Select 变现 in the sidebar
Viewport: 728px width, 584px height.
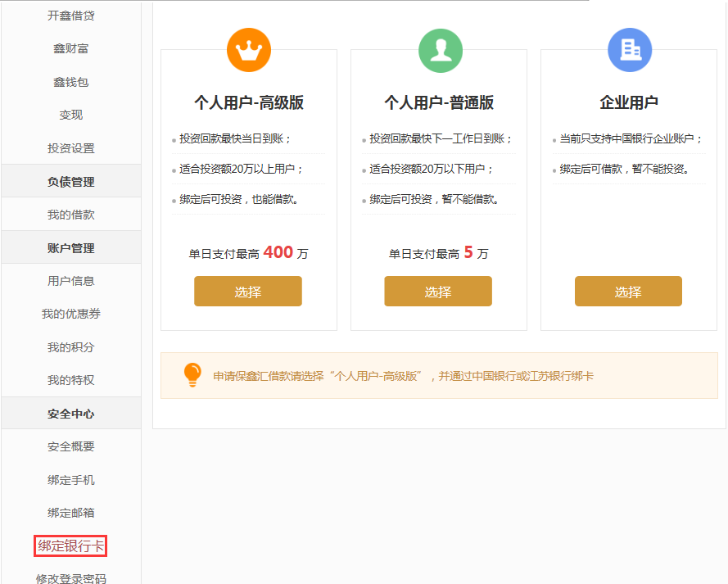click(x=71, y=115)
